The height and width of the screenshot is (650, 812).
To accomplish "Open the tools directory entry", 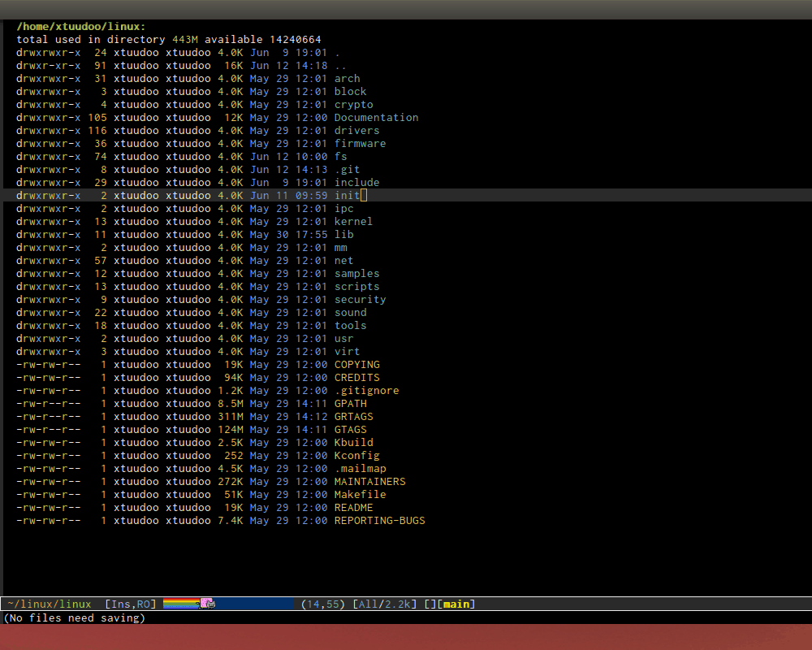I will click(x=350, y=326).
